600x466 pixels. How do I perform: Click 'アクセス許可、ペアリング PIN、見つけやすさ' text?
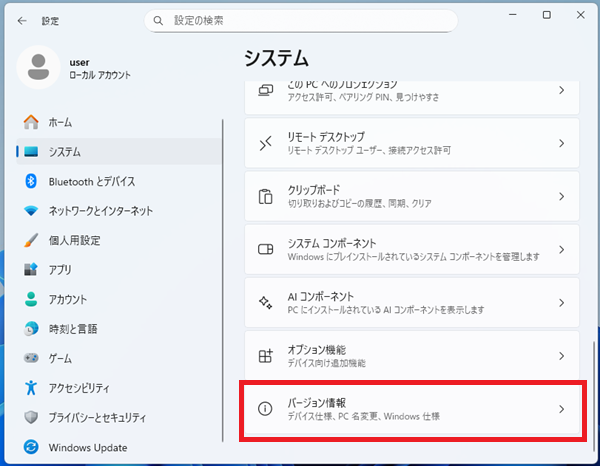(x=363, y=97)
